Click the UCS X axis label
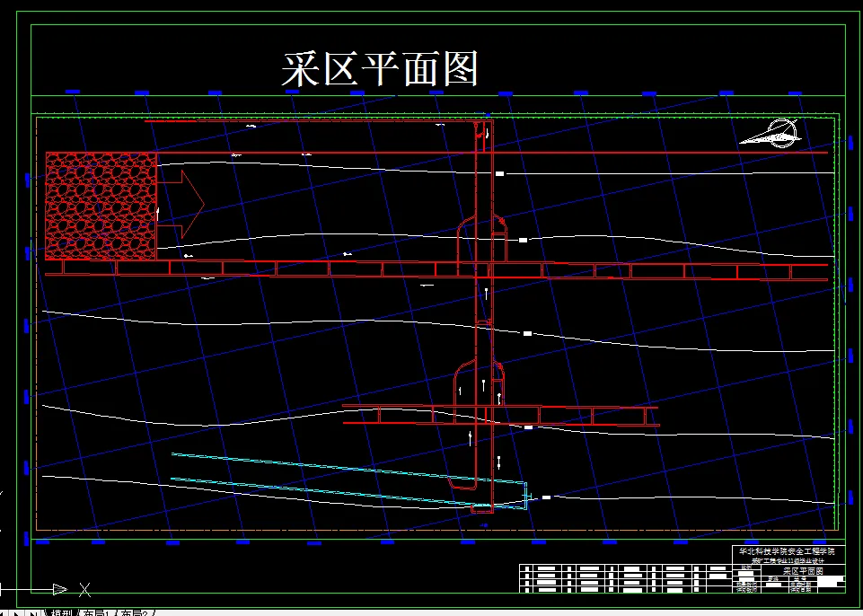863x616 pixels. click(x=84, y=590)
